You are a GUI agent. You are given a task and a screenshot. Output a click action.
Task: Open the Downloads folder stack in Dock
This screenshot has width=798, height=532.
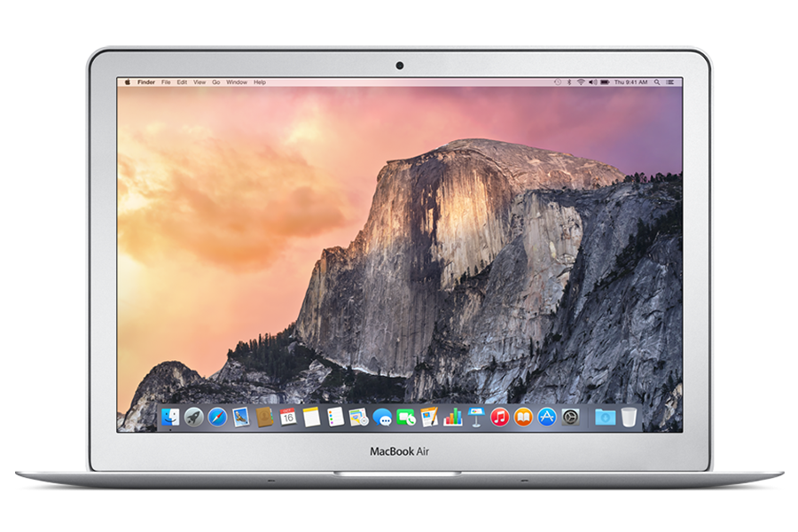pos(605,418)
